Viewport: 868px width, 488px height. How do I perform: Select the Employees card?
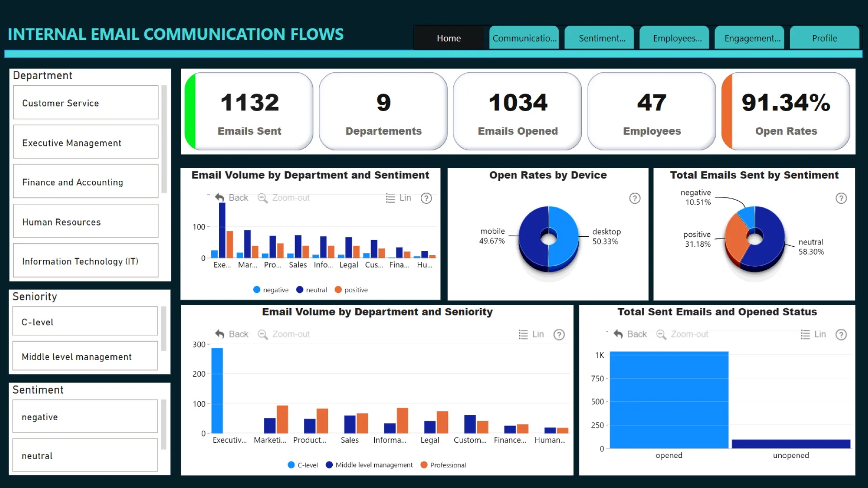click(652, 112)
